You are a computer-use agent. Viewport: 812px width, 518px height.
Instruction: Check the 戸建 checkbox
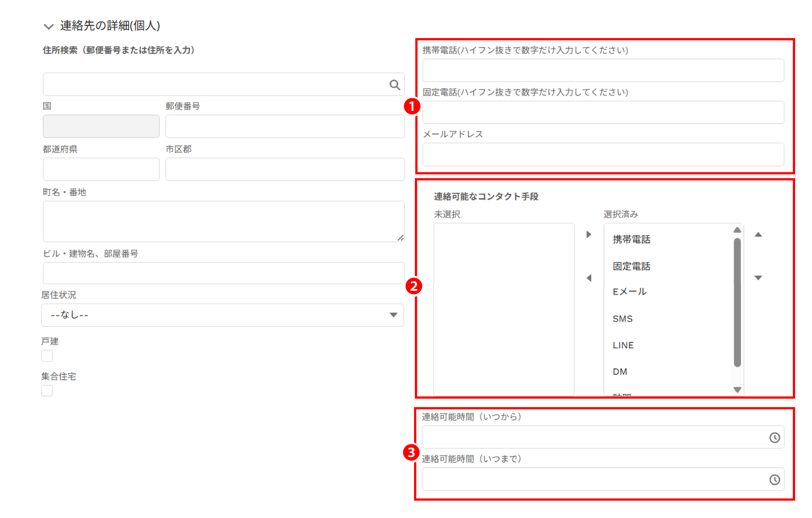tap(47, 356)
